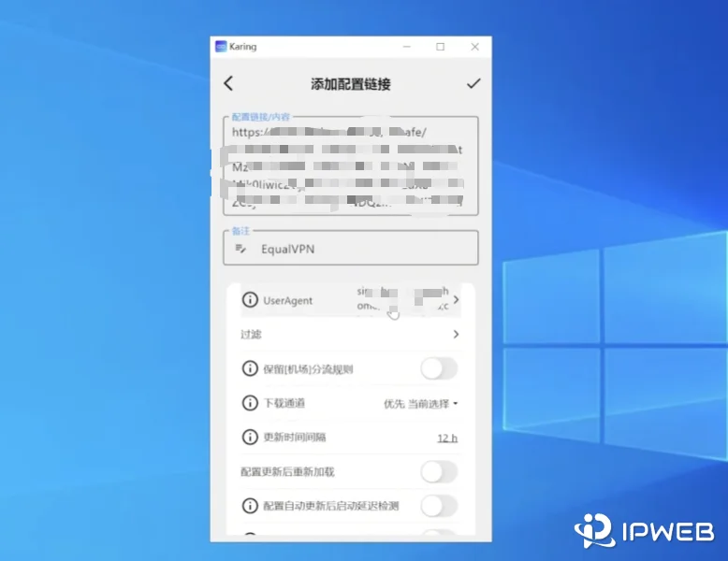728x561 pixels.
Task: Click the 12 h update interval value
Action: [x=447, y=438]
